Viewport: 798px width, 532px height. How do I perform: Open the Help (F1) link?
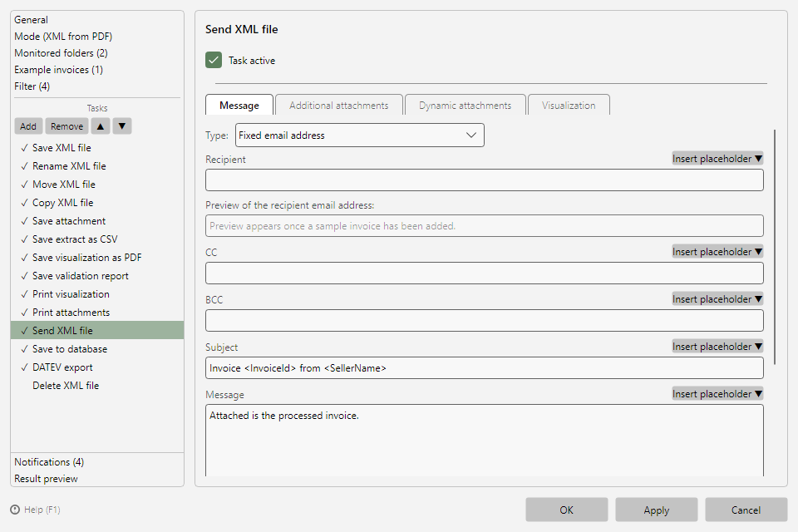(x=42, y=510)
